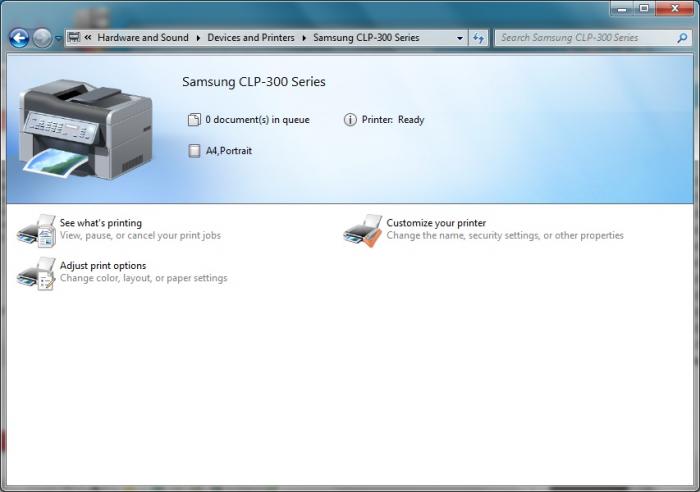Focus the Search Samsung CLP-300 Series box
The image size is (700, 492).
coord(593,38)
